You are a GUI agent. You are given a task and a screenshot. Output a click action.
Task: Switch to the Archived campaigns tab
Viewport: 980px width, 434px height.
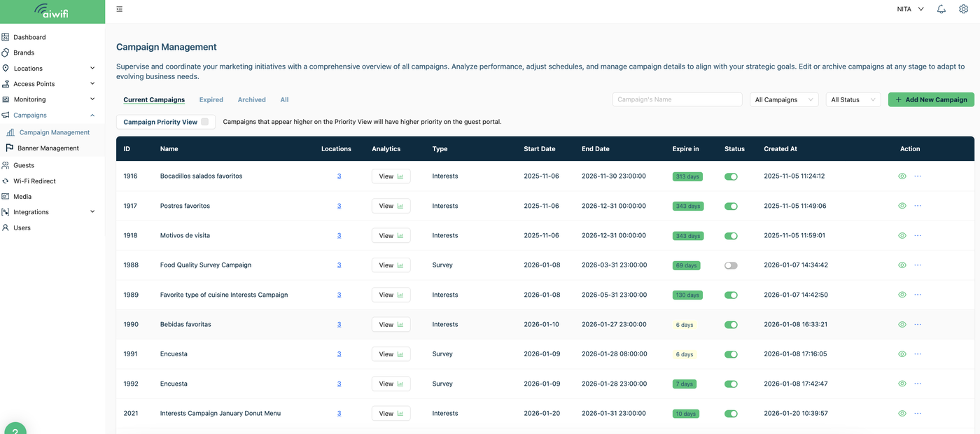[251, 100]
